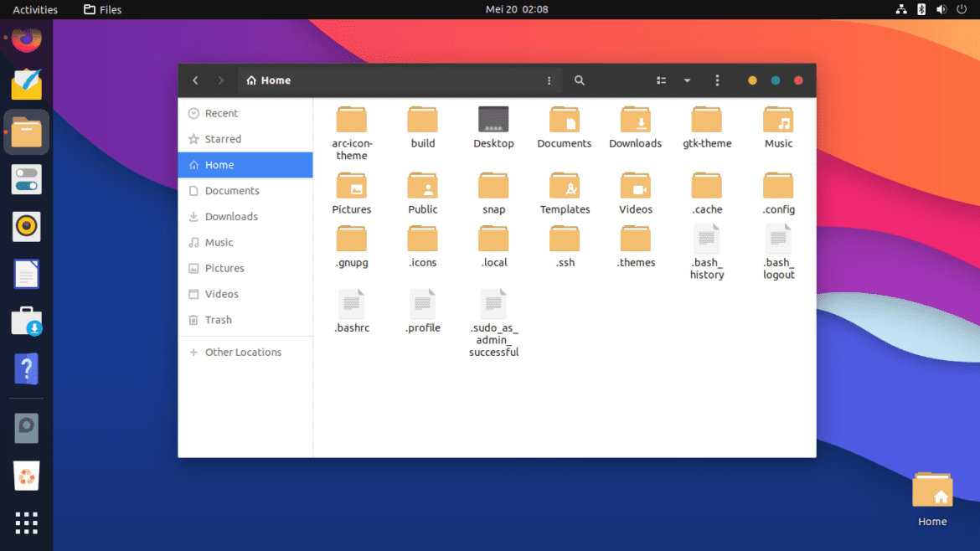Click the search magnifier icon in toolbar

click(579, 80)
